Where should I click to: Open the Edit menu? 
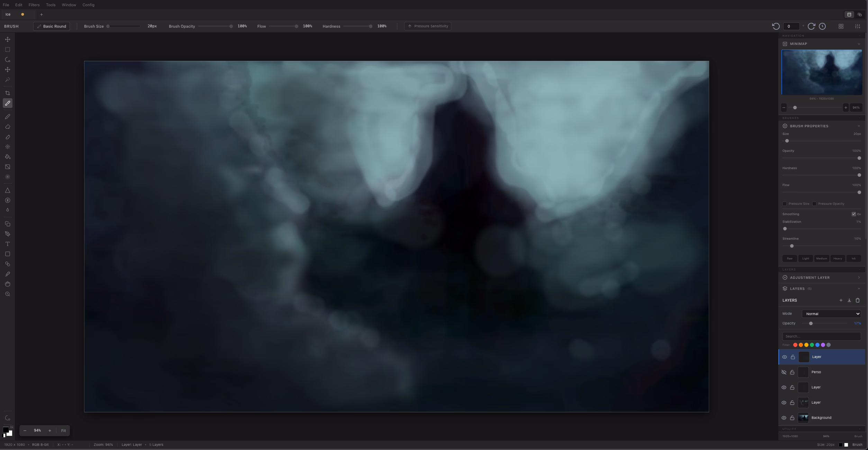pos(19,5)
